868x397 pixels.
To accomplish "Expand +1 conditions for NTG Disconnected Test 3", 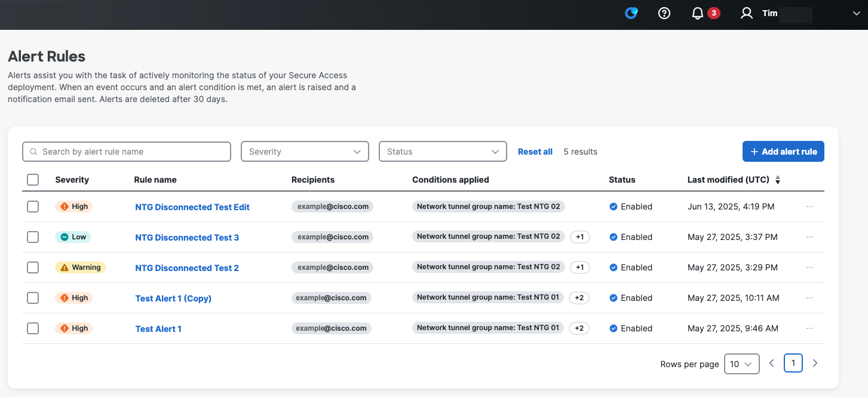I will (579, 237).
